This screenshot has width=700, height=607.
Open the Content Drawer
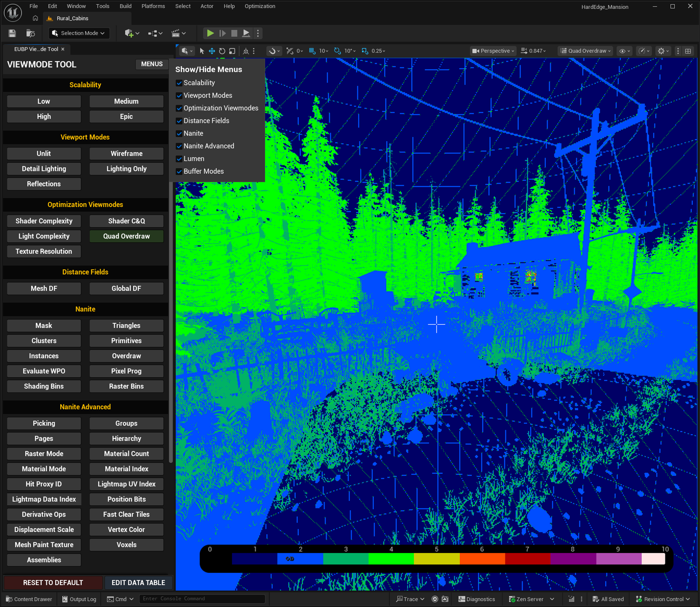click(x=29, y=599)
